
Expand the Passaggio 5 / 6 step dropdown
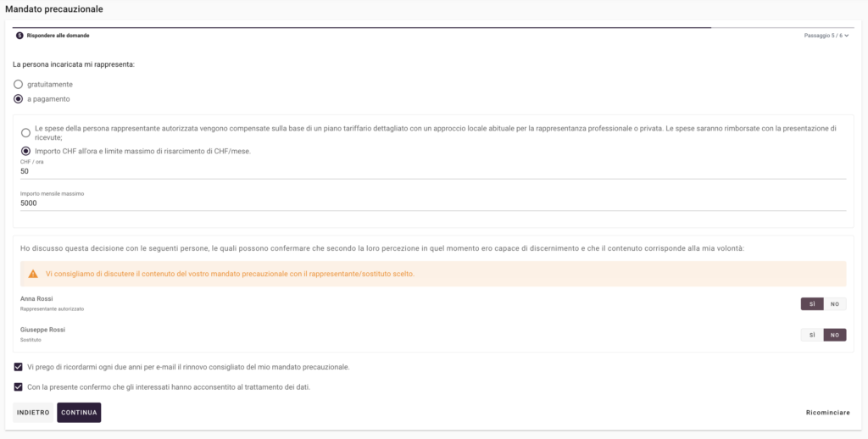coord(826,36)
